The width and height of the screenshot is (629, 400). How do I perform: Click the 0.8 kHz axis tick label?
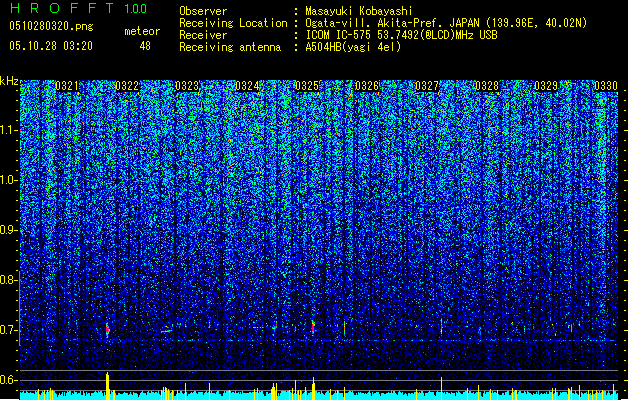coord(8,280)
